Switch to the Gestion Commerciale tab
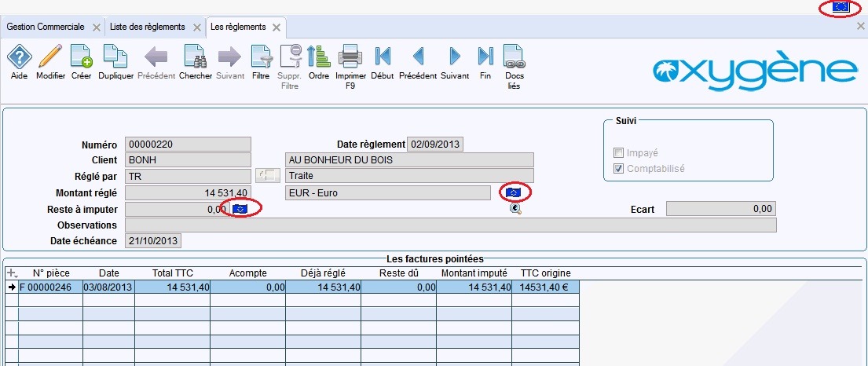This screenshot has height=366, width=868. tap(46, 27)
